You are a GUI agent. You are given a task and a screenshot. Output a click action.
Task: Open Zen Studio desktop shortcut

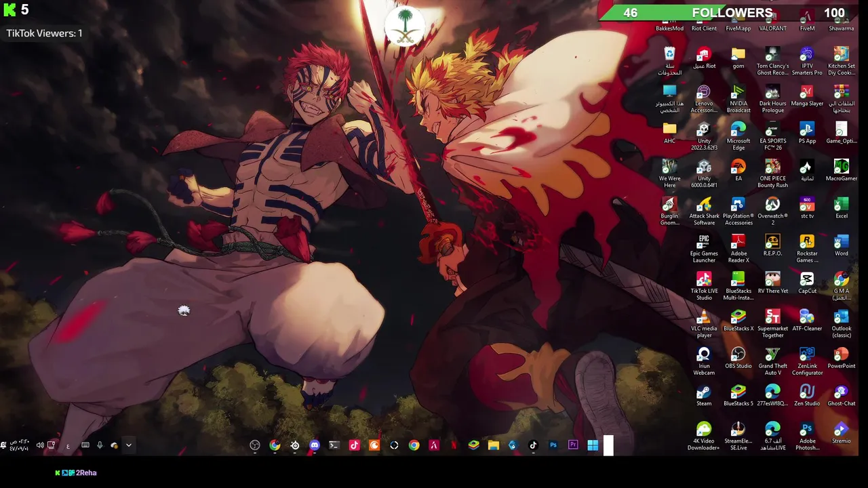(807, 395)
